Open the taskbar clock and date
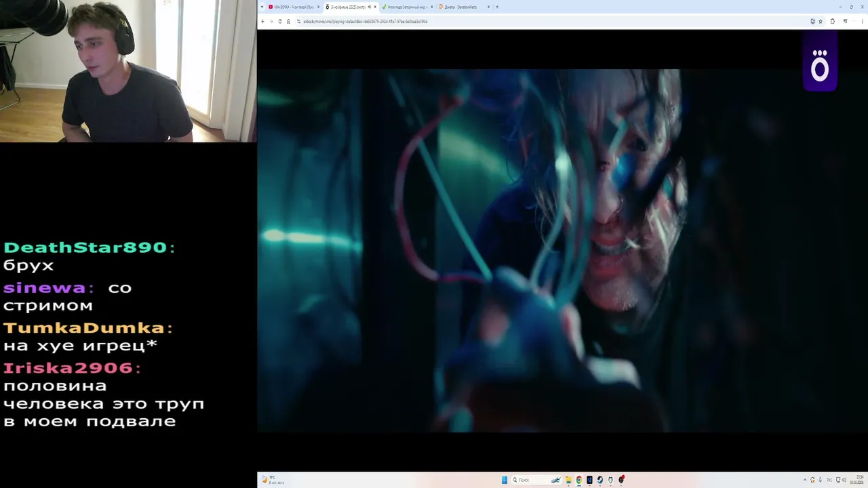 [x=856, y=480]
